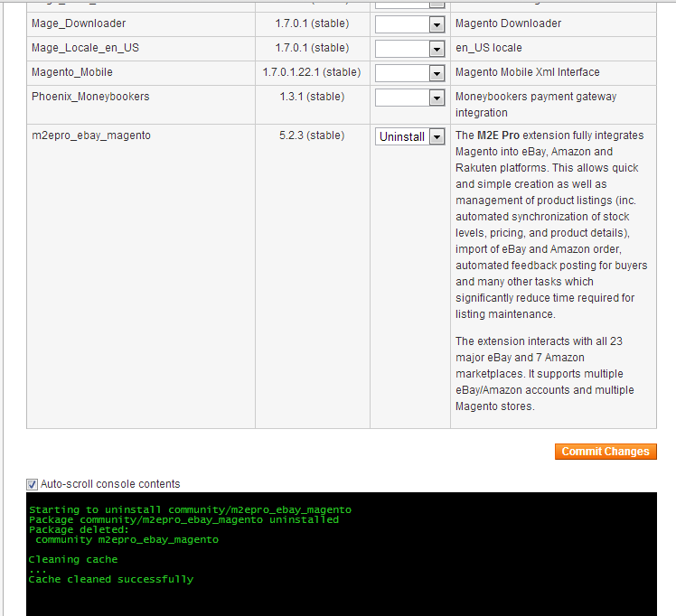Select the m2epro_ebay_magento package name
Image resolution: width=676 pixels, height=616 pixels.
[x=91, y=135]
